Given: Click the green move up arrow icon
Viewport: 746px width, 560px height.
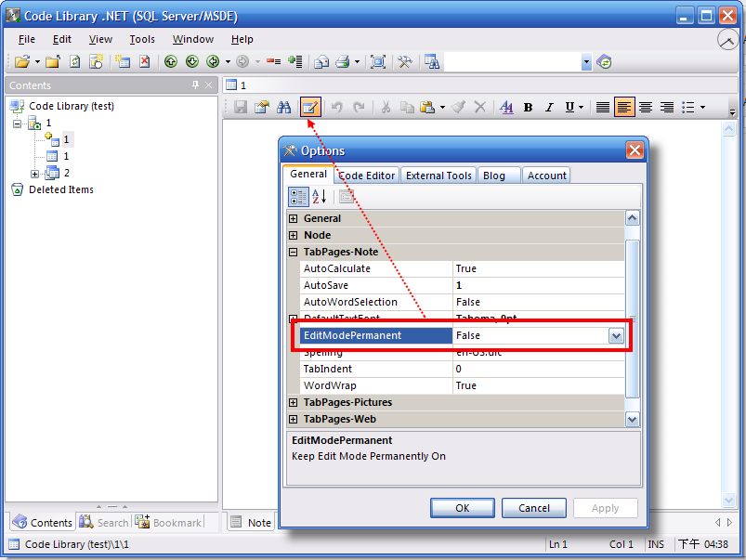Looking at the screenshot, I should coord(171,62).
